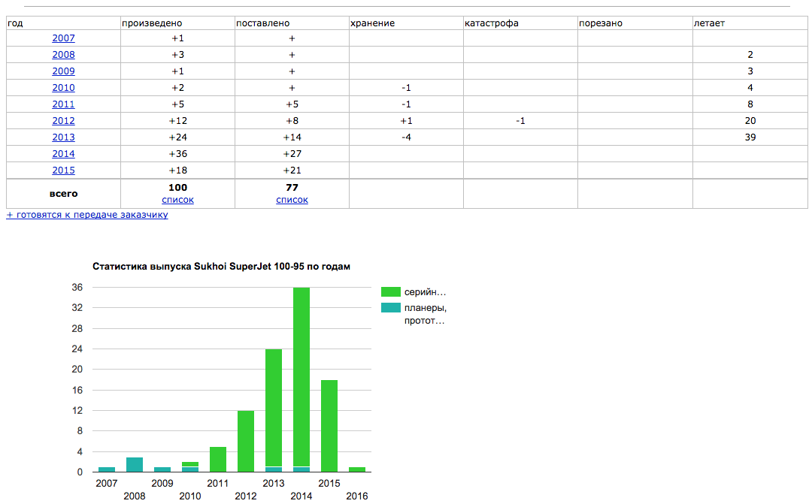The width and height of the screenshot is (812, 504).
Task: Follow the 2010 year link
Action: click(63, 88)
